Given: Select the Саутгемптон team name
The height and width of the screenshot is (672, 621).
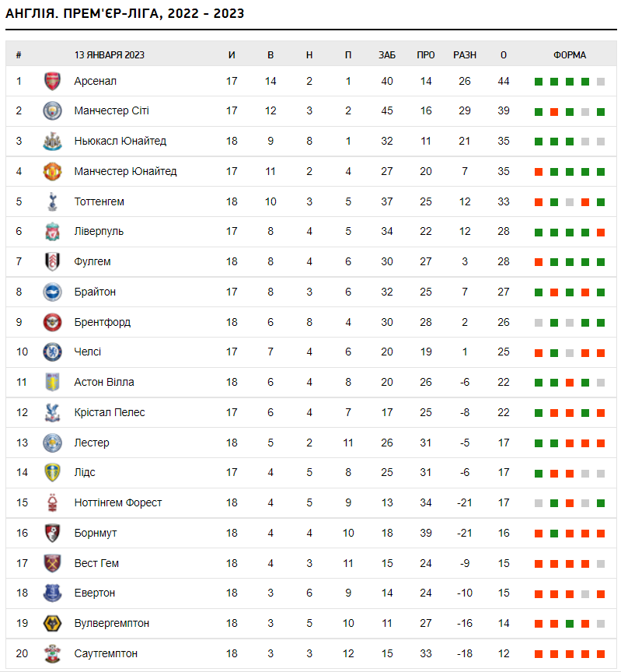Looking at the screenshot, I should [106, 653].
